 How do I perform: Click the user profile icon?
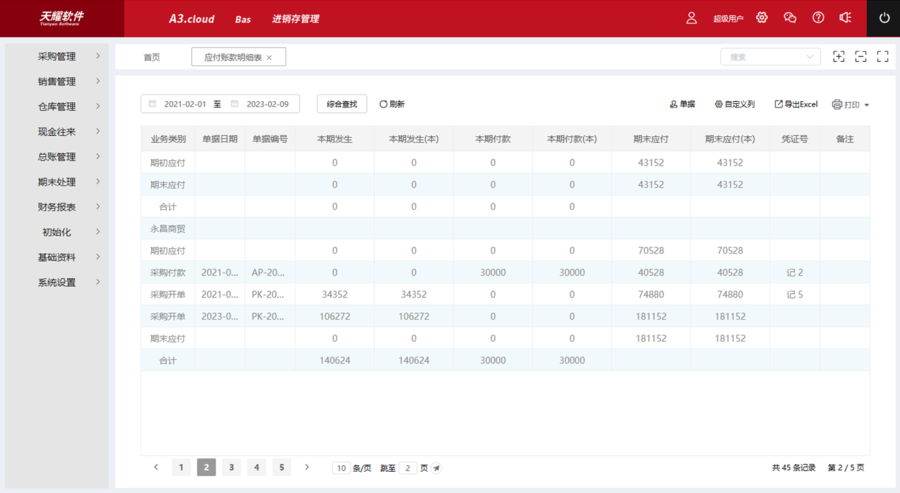[691, 18]
